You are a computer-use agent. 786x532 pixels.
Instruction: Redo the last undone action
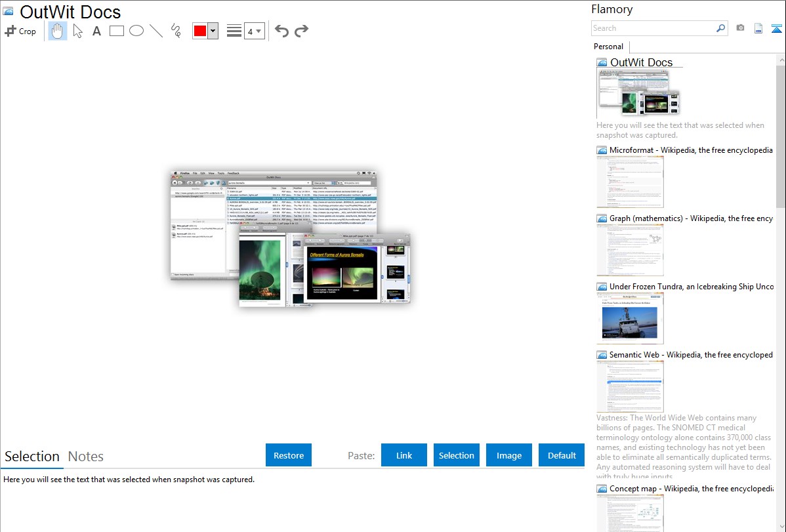click(x=301, y=31)
